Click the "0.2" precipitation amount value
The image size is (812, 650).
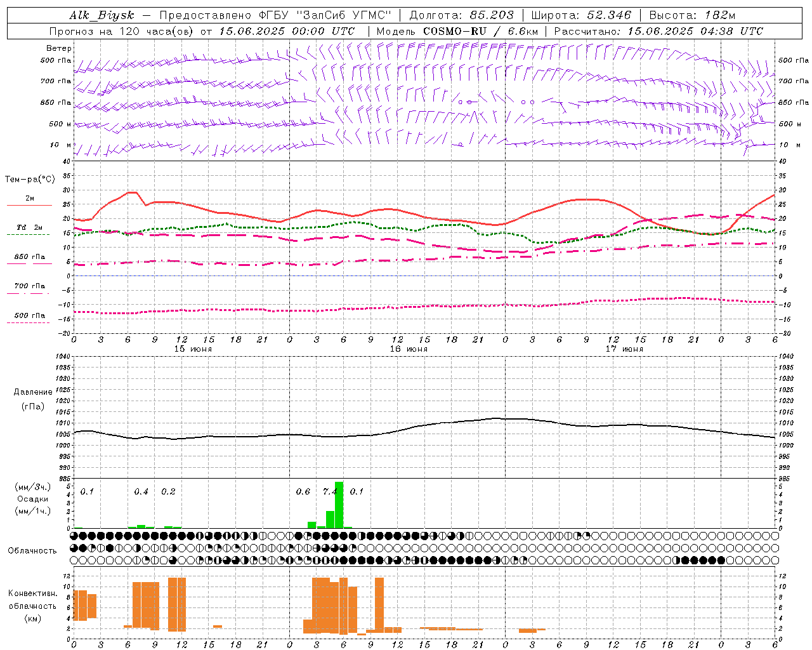pos(168,492)
